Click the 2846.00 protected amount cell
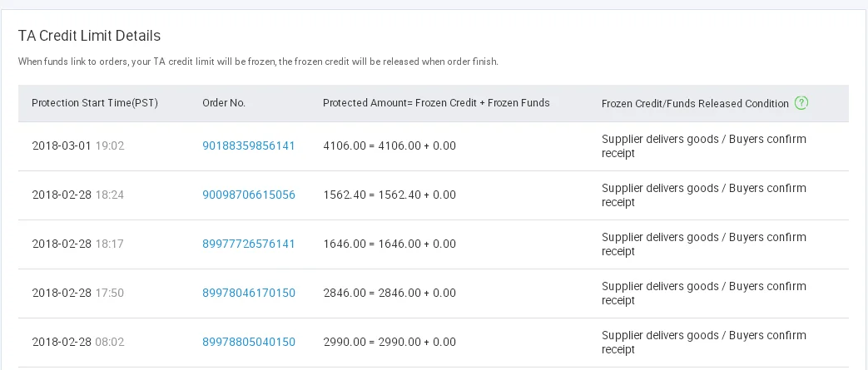868x370 pixels. [389, 294]
